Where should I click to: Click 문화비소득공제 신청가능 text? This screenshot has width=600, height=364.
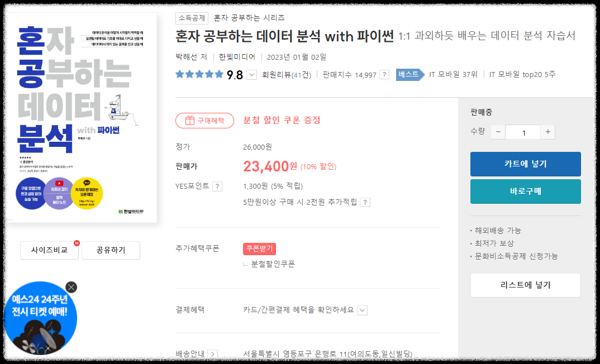pyautogui.click(x=516, y=256)
